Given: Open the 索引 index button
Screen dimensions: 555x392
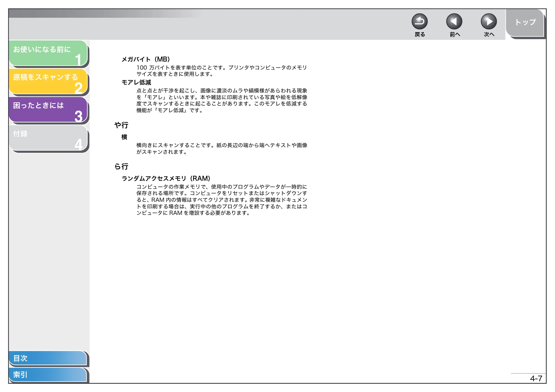Looking at the screenshot, I should [48, 375].
